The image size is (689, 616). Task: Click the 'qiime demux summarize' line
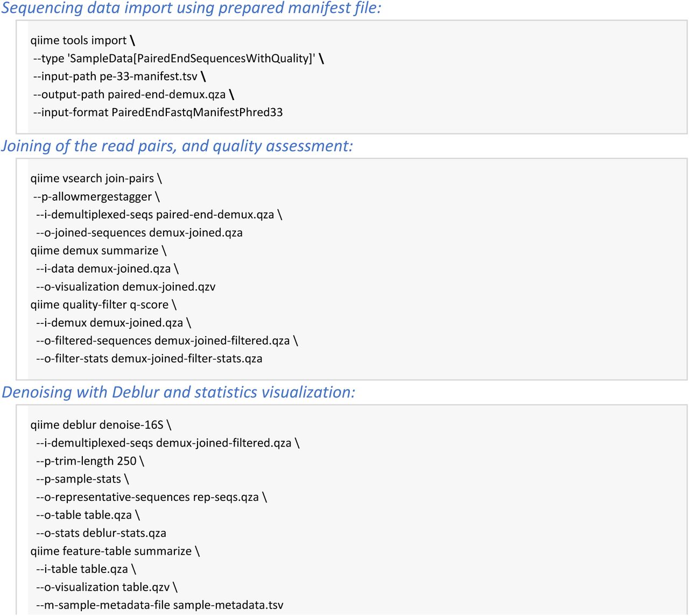click(99, 251)
